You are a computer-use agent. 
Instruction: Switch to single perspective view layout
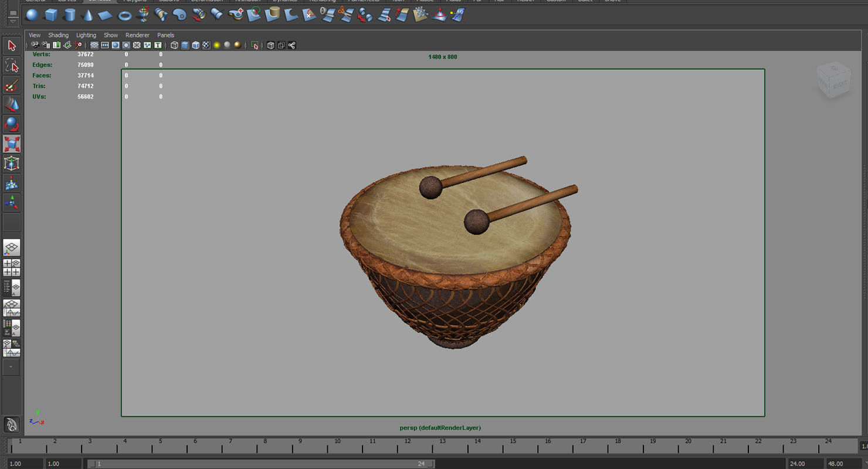point(12,247)
